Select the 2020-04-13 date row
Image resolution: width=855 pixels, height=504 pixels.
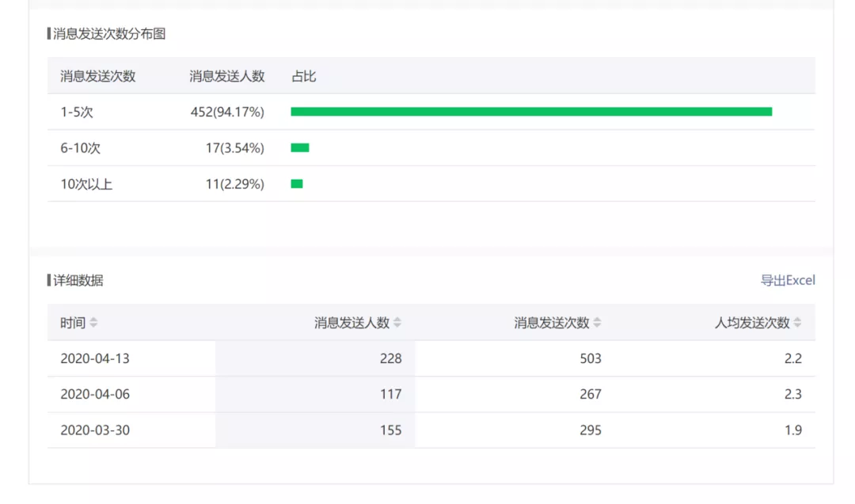431,358
